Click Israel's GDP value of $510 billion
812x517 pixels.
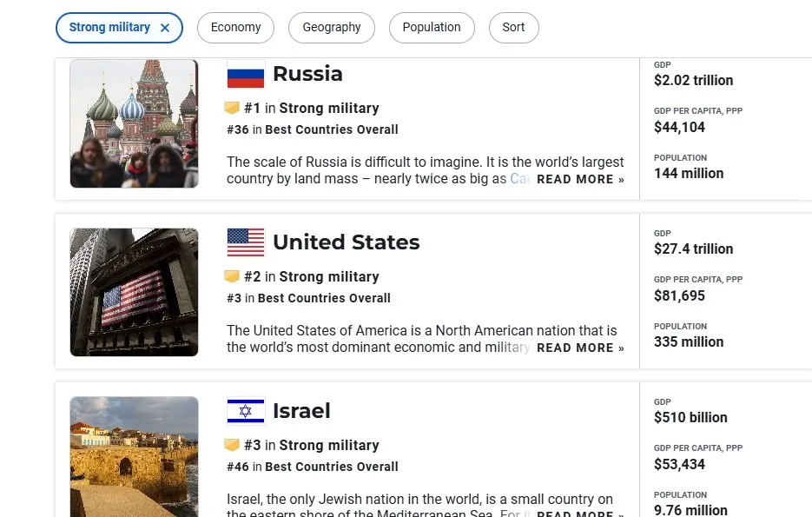click(690, 417)
